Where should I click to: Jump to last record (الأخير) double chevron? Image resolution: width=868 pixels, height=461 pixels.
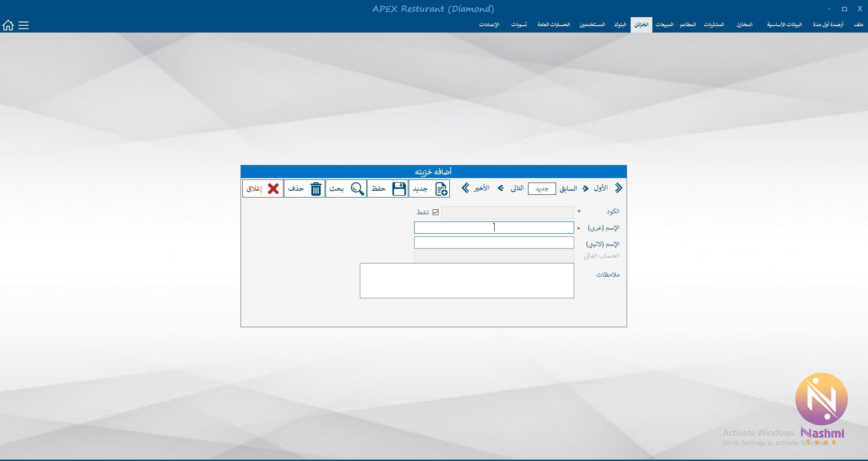coord(465,188)
